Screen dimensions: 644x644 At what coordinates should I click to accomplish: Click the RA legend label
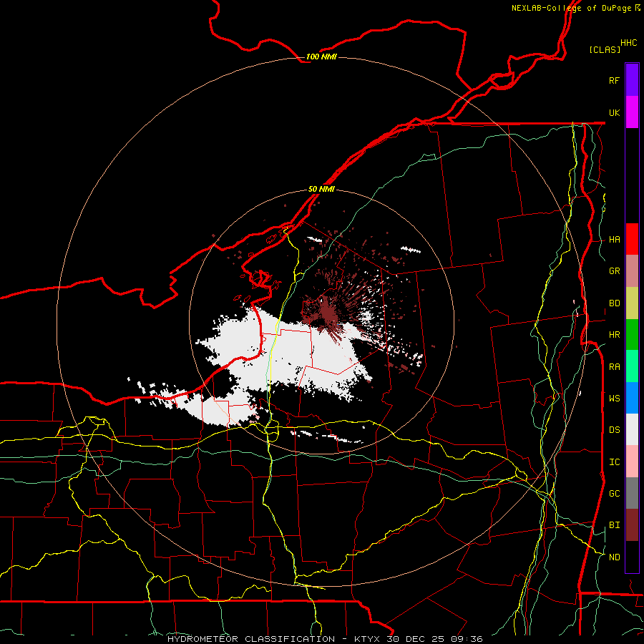pos(615,366)
